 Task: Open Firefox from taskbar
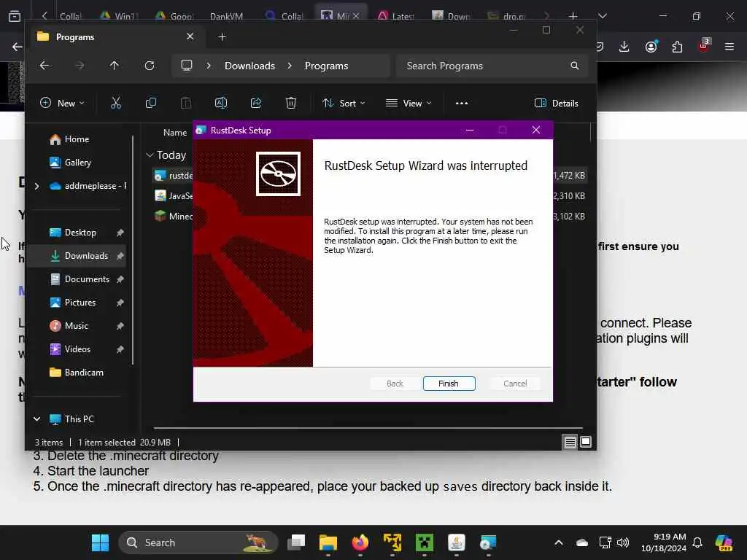[360, 542]
